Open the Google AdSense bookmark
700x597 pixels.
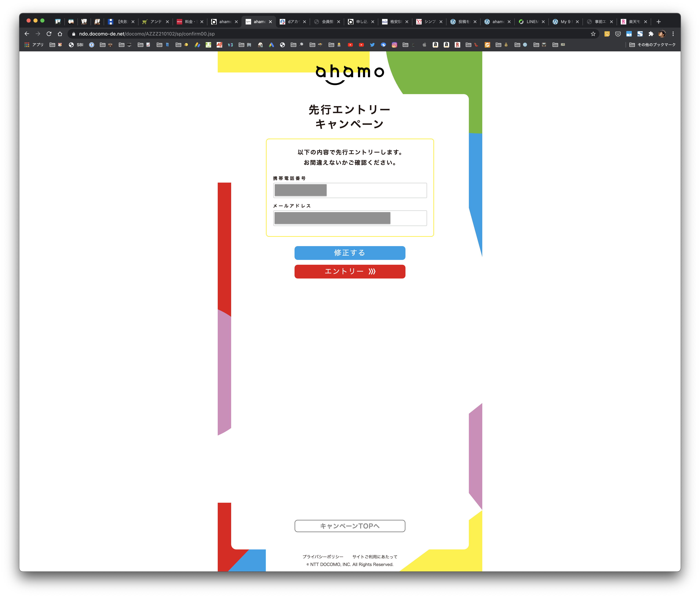click(197, 45)
